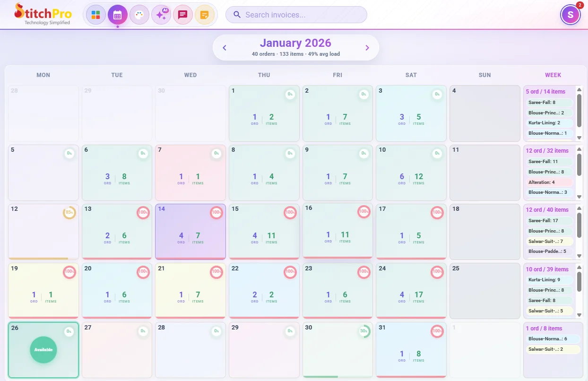Viewport: 588px width, 381px height.
Task: Select the Kurta-Lining: 2 tag
Action: (x=549, y=123)
